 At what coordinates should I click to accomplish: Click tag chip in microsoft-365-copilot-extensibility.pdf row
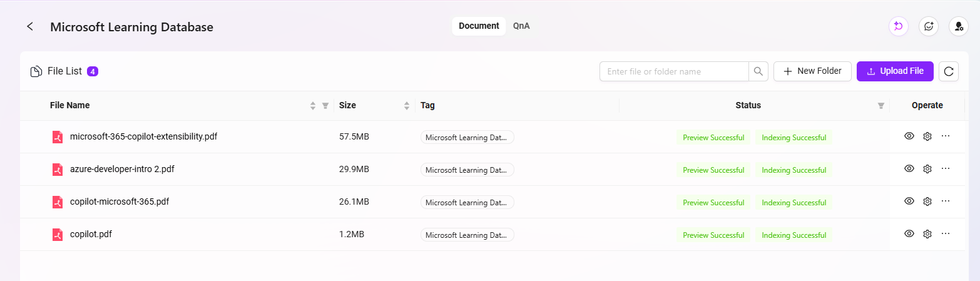(467, 137)
